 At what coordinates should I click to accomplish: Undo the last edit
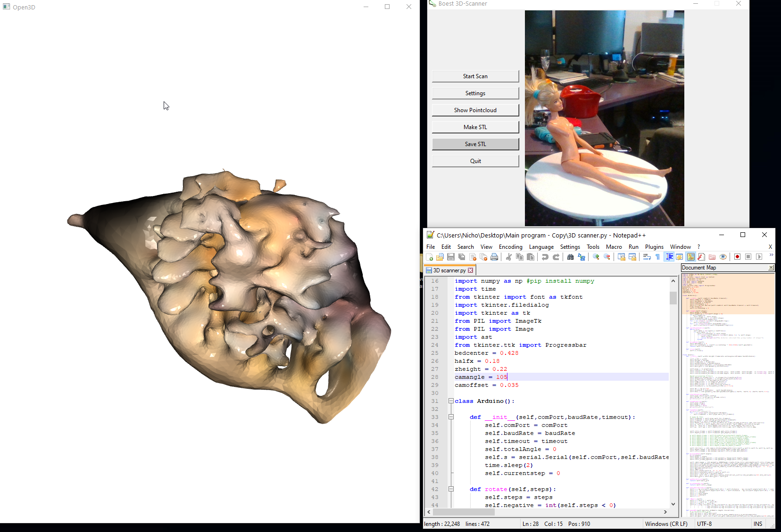click(x=545, y=257)
